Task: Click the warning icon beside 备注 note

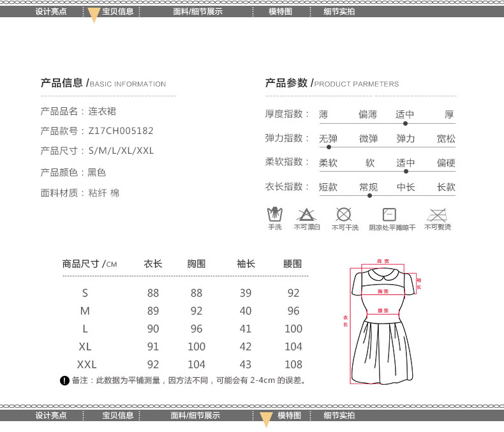Action: coord(64,381)
